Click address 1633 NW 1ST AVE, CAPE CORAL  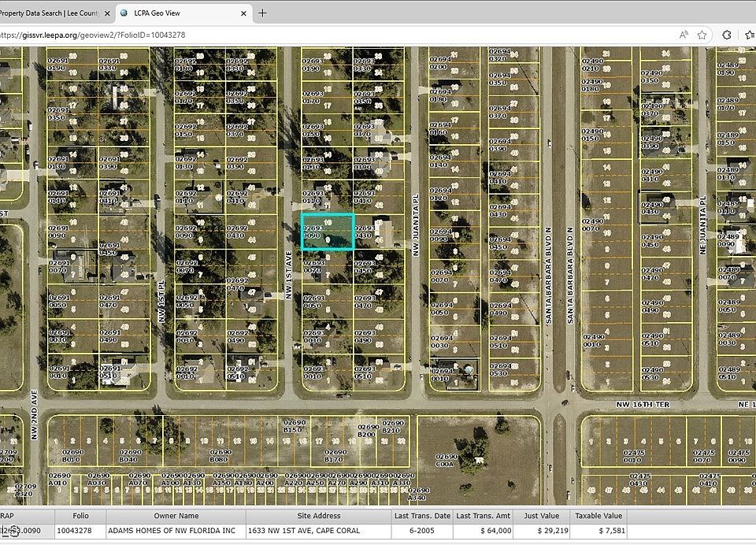pos(319,531)
